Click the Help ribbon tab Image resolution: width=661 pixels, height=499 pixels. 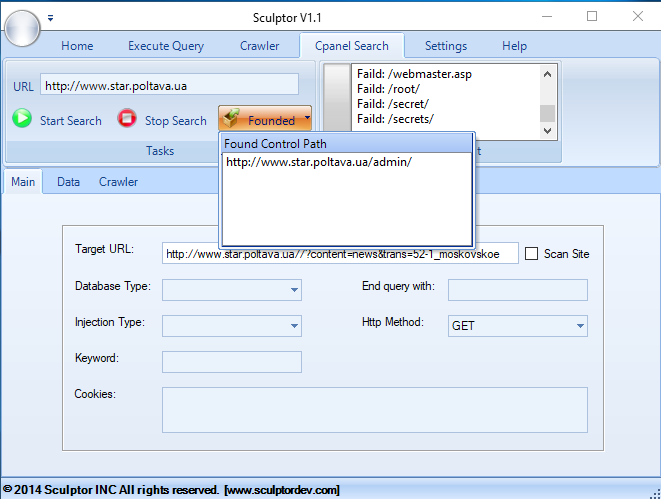click(x=514, y=46)
